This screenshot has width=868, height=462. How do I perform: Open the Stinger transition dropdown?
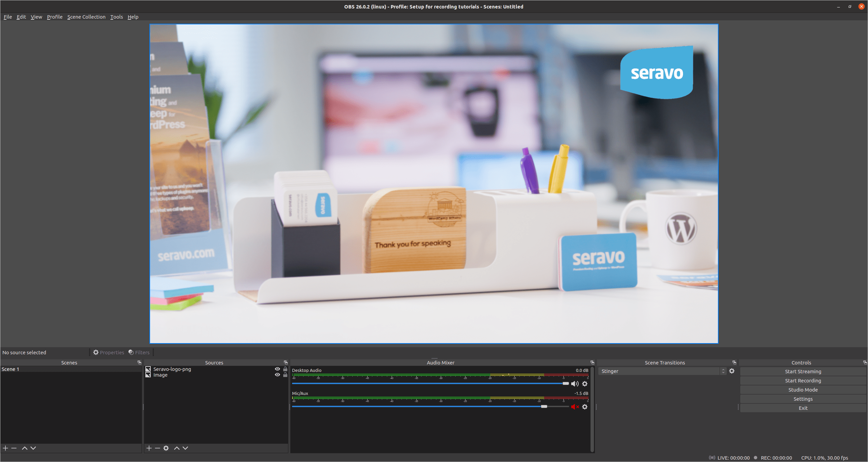(660, 371)
